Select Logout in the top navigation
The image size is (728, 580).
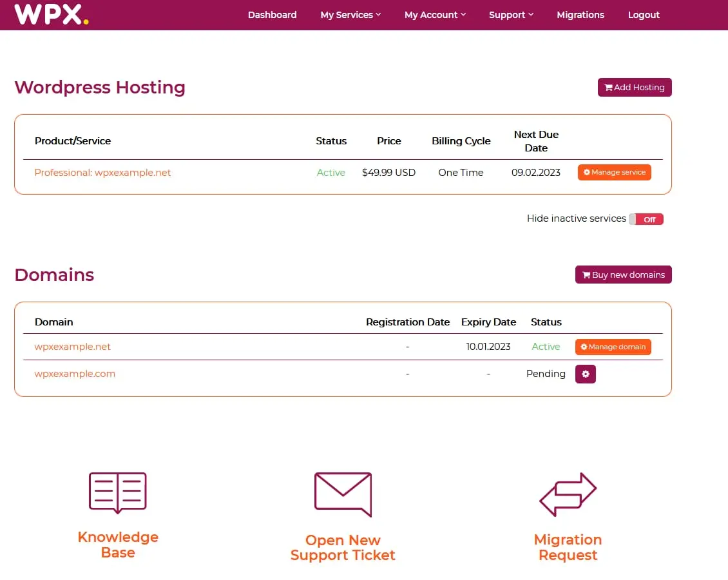click(644, 15)
